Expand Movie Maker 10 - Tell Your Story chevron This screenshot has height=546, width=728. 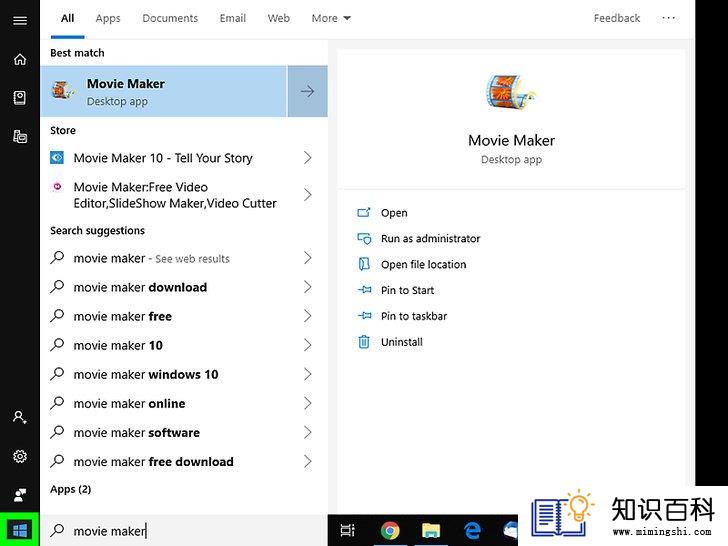307,158
